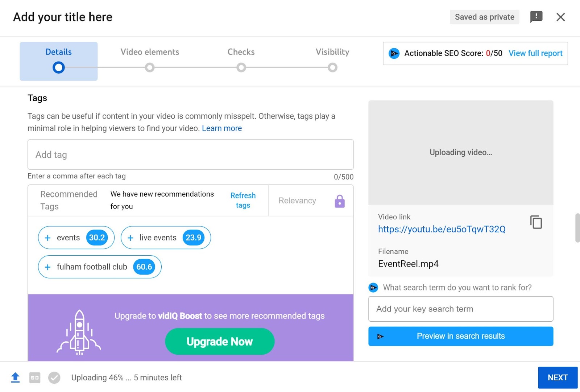Image resolution: width=580 pixels, height=392 pixels.
Task: Copy the video link with copy icon
Action: 536,222
